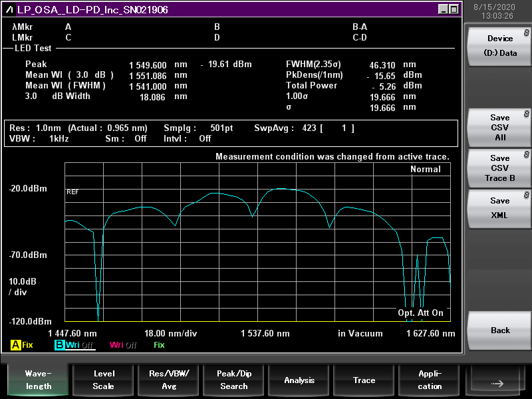The image size is (532, 399).
Task: Click the minimize window icon
Action: pyautogui.click(x=443, y=9)
